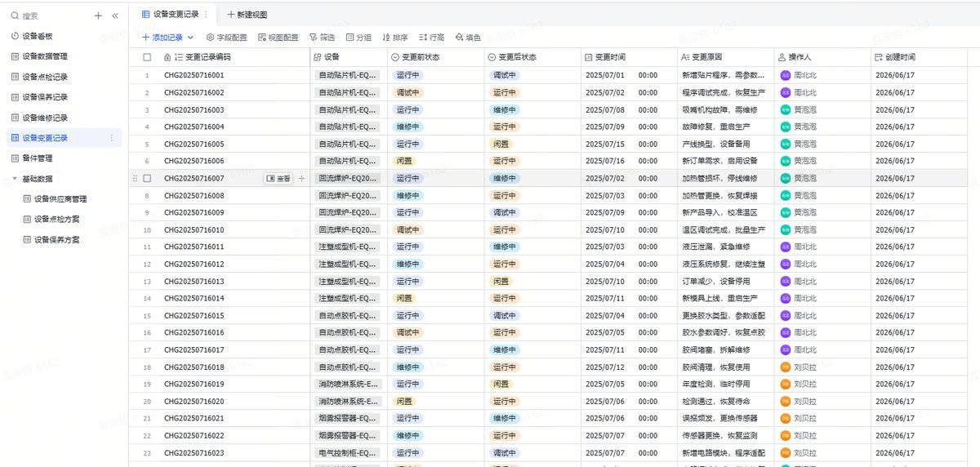Open the more-options dots on sidebar 设备变更记录
980x467 pixels.
point(112,138)
